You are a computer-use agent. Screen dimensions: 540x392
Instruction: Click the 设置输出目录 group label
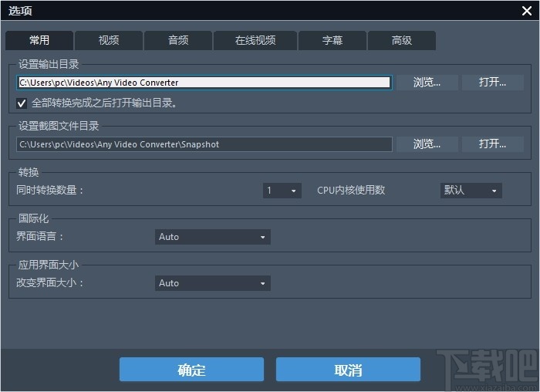(x=49, y=64)
